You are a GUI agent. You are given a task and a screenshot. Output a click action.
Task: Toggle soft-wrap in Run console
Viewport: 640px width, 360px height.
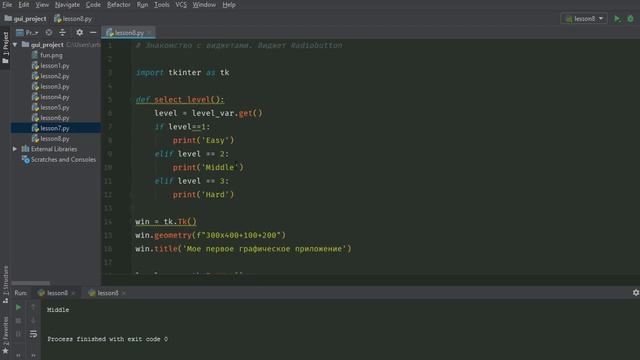[x=33, y=334]
